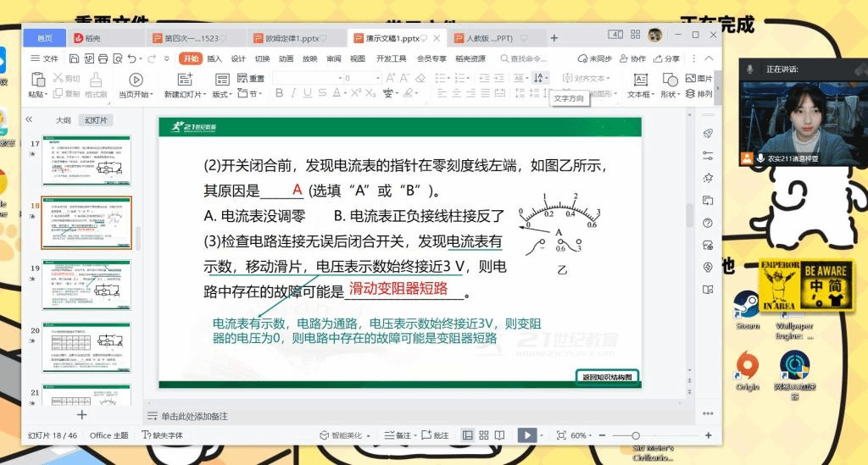Open Steam from the desktop

[x=747, y=307]
